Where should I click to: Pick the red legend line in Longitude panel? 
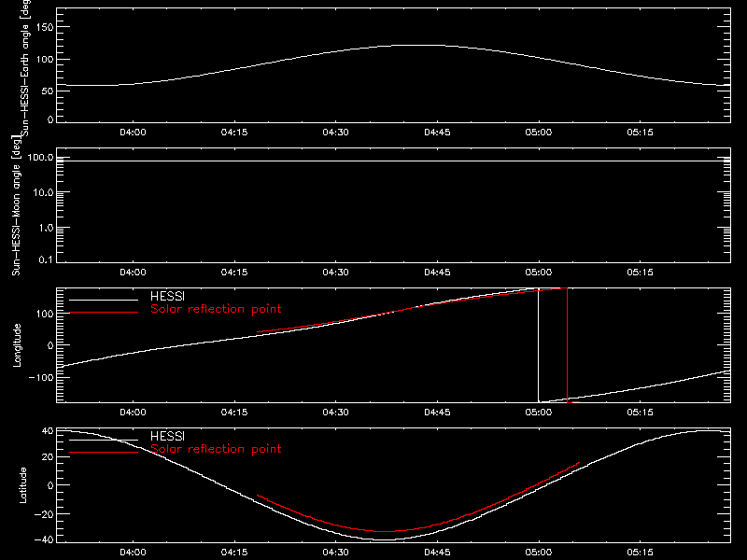click(x=104, y=313)
